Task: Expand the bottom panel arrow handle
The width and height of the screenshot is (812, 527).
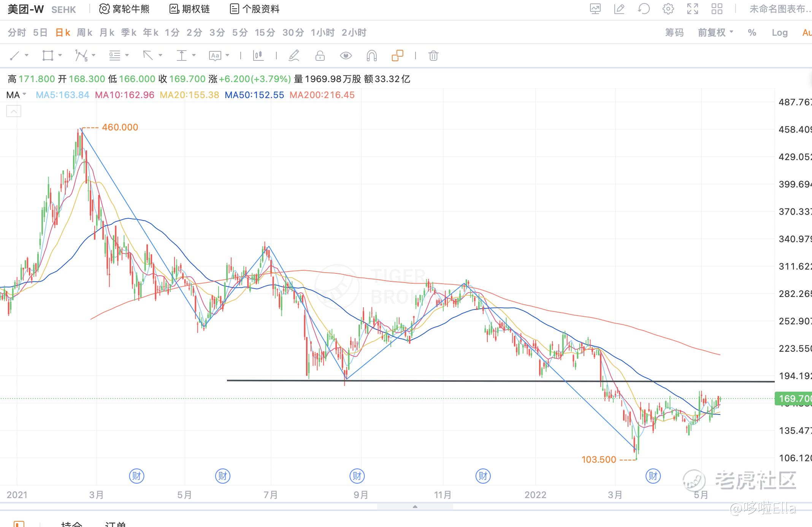Action: pyautogui.click(x=415, y=506)
